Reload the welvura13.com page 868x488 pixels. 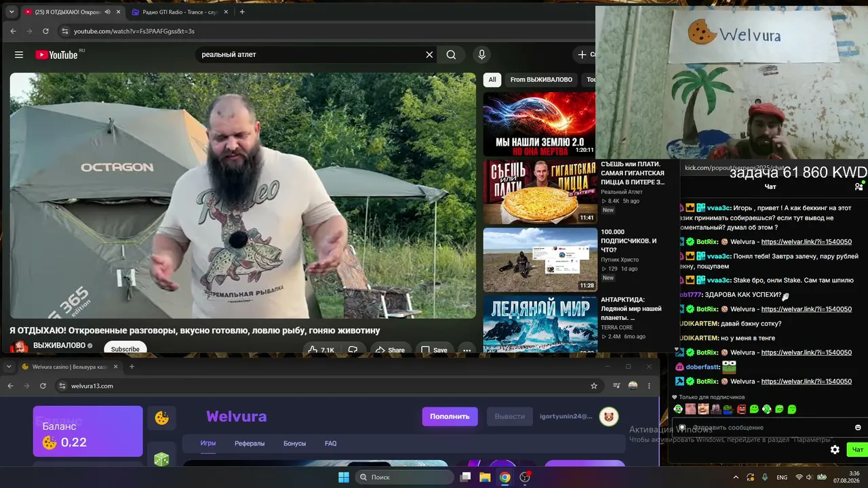(x=43, y=386)
